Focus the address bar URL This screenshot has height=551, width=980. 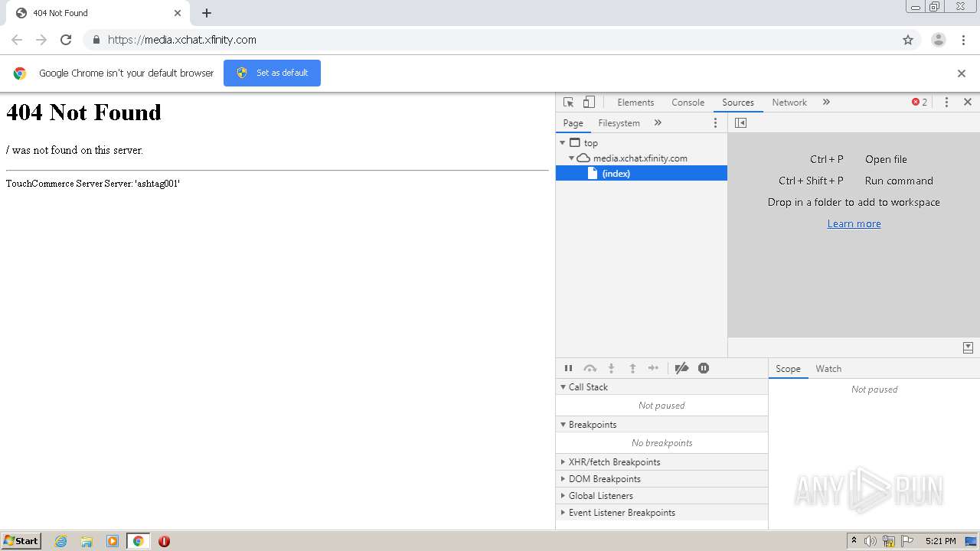182,40
